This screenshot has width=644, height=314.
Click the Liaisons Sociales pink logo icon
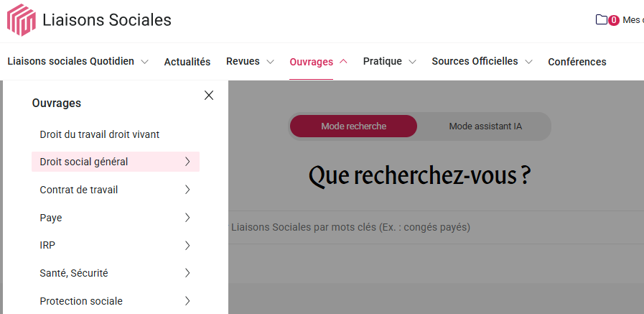tap(22, 19)
